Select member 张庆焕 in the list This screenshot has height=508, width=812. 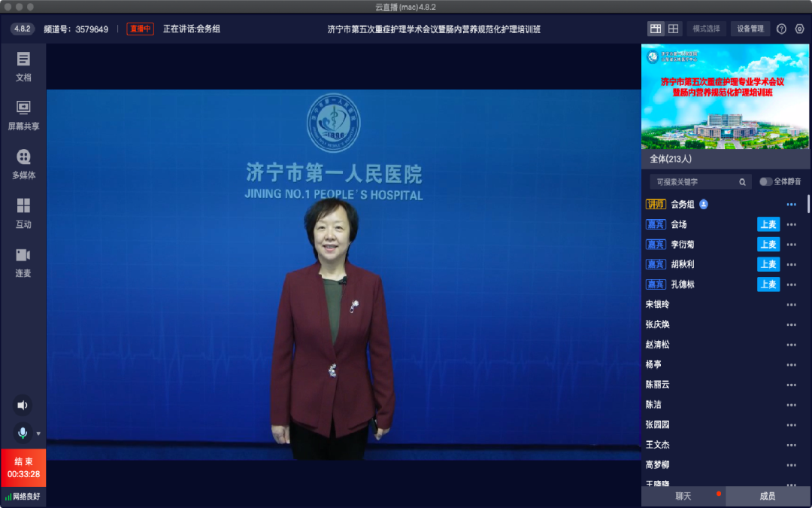pos(658,324)
